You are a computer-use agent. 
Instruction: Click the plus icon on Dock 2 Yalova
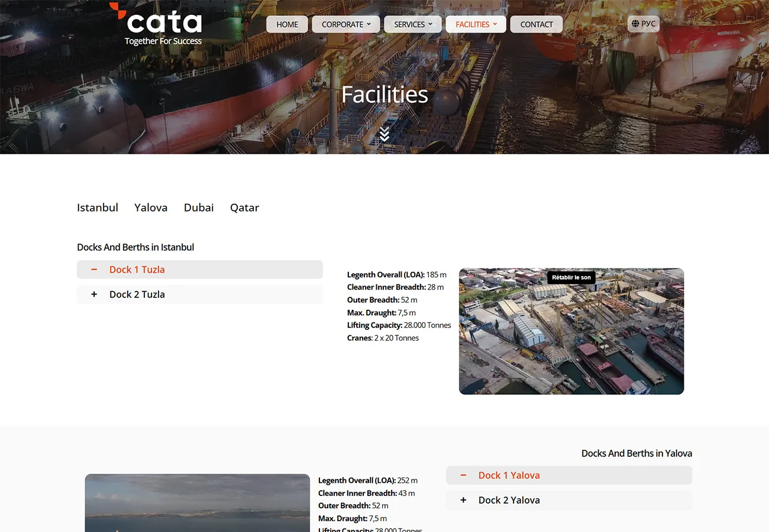point(463,499)
